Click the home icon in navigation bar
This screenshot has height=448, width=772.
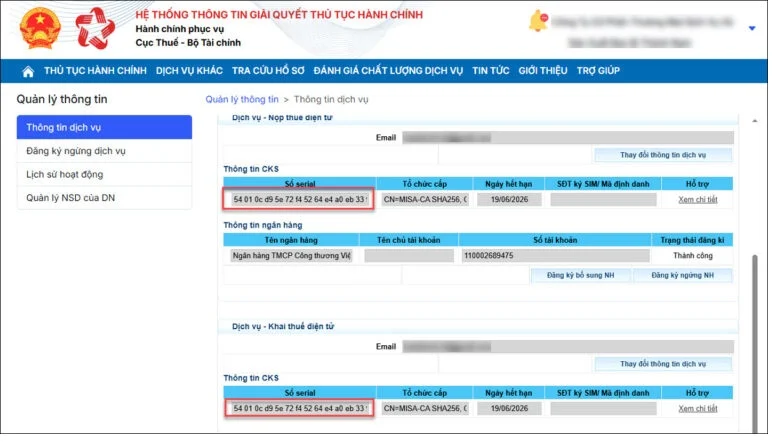coord(28,71)
